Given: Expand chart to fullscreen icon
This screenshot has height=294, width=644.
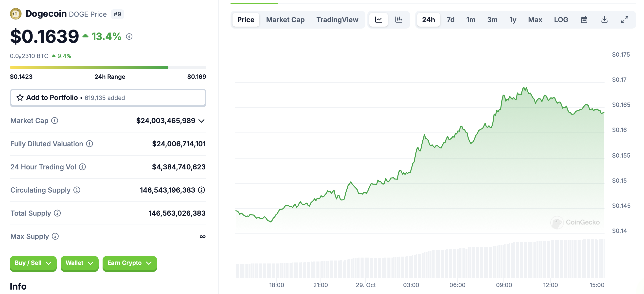Looking at the screenshot, I should click(x=625, y=19).
